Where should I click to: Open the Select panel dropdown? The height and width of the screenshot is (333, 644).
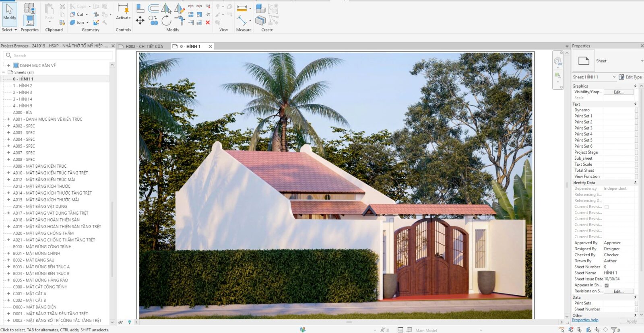pos(9,30)
